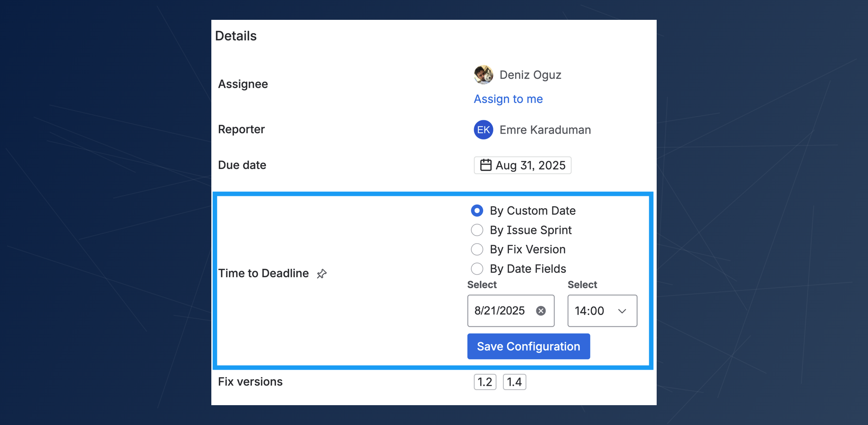Screen dimensions: 868x425
Task: Pick the By Date Fields option
Action: (477, 269)
